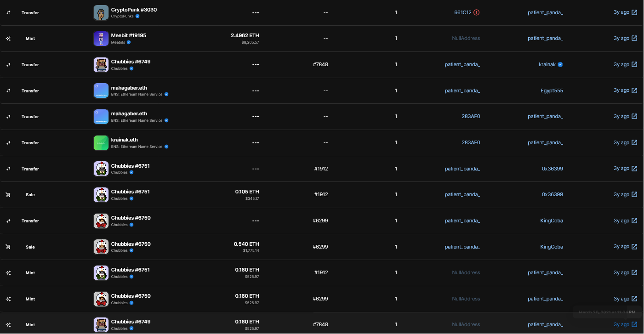
Task: Click verified badge beside Meebits collection name
Action: click(129, 42)
